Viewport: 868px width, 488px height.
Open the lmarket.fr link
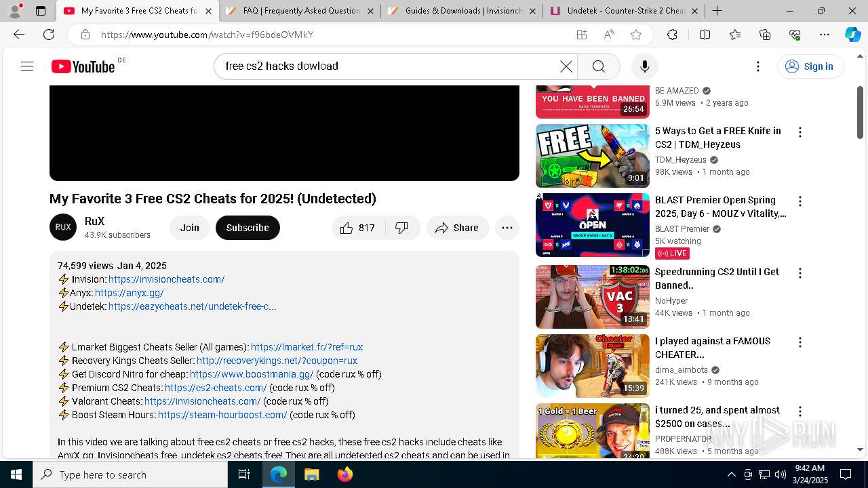pyautogui.click(x=307, y=347)
